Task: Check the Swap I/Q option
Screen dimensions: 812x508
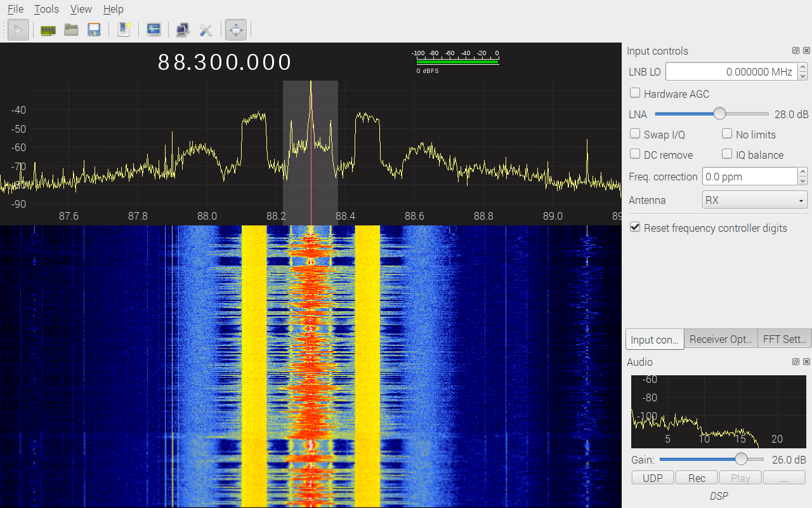Action: click(635, 134)
